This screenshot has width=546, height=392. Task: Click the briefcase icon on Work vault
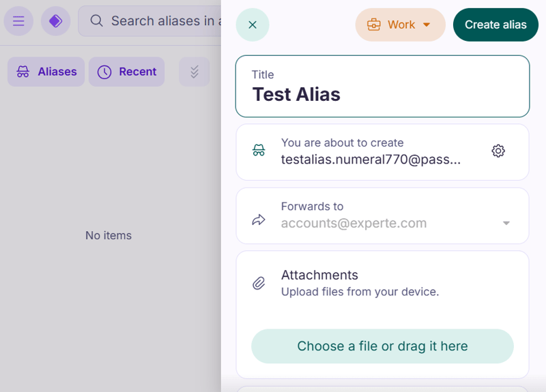tap(373, 25)
